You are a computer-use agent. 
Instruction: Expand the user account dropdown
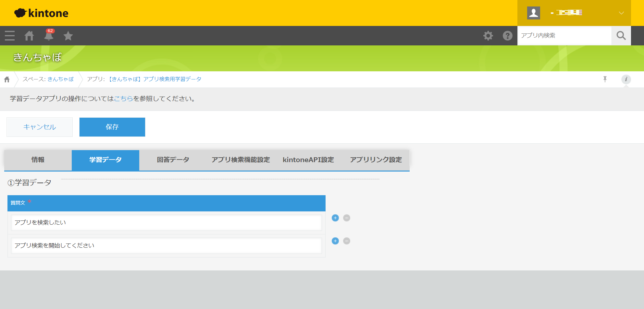621,13
